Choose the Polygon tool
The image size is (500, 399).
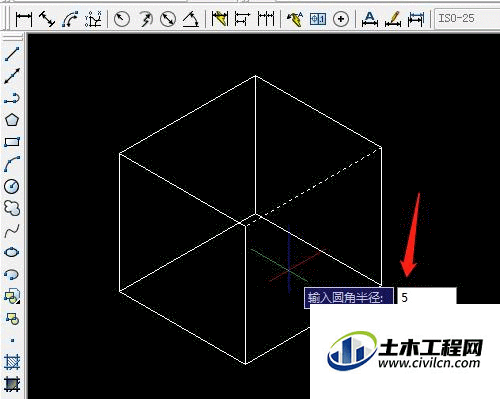coord(12,120)
